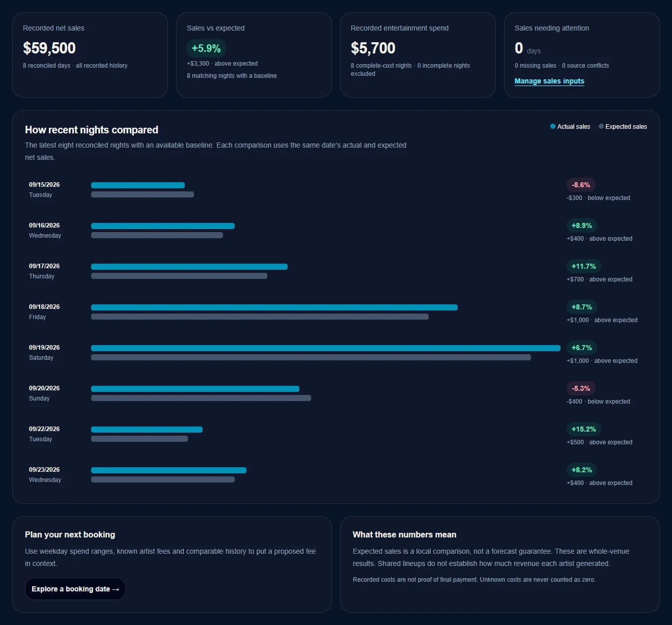672x625 pixels.
Task: Click the Plan your next booking heading
Action: (70, 534)
